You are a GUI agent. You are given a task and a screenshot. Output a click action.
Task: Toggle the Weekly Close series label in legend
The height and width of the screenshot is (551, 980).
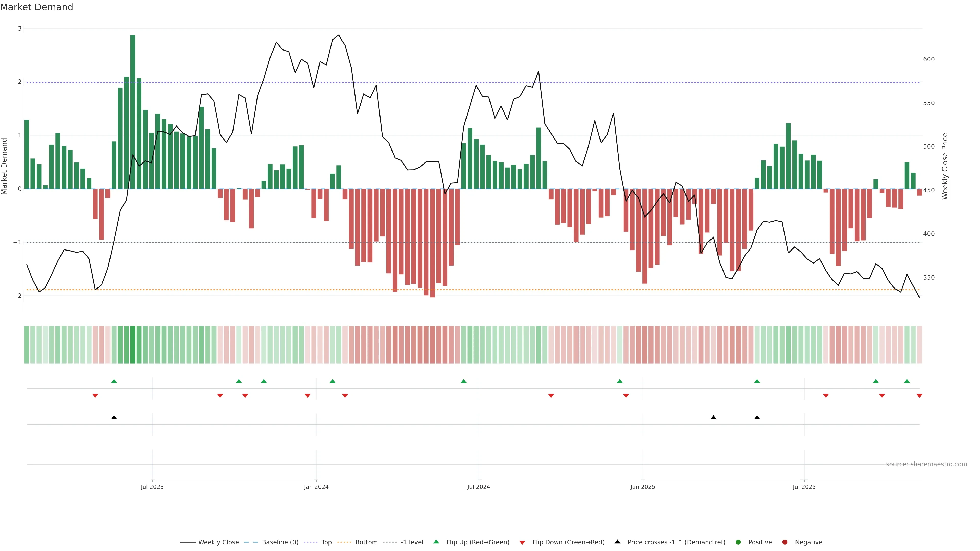coord(218,542)
